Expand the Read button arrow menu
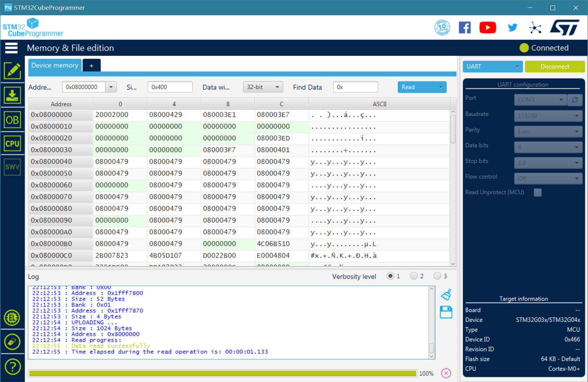 441,87
